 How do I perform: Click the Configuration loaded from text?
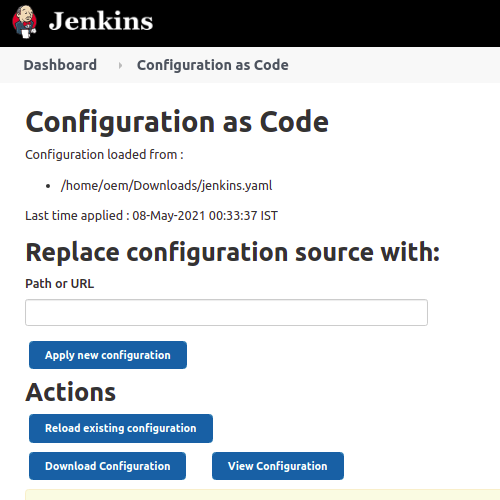pyautogui.click(x=104, y=155)
